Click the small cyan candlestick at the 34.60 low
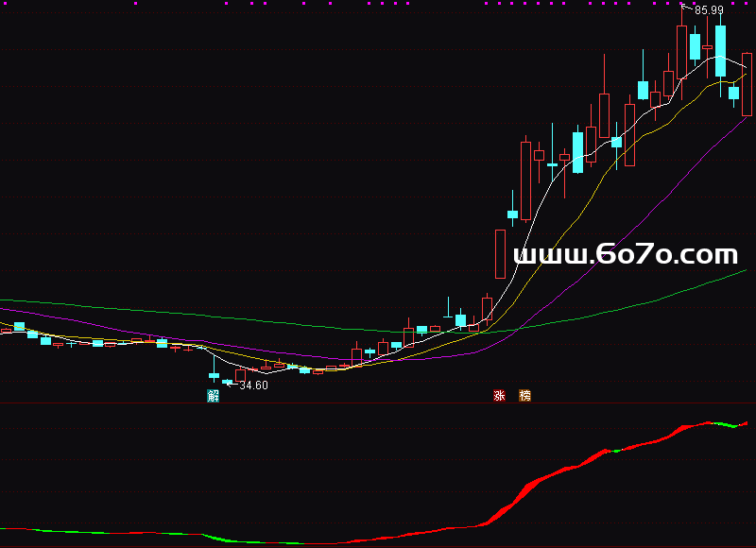This screenshot has height=548, width=756. point(227,382)
